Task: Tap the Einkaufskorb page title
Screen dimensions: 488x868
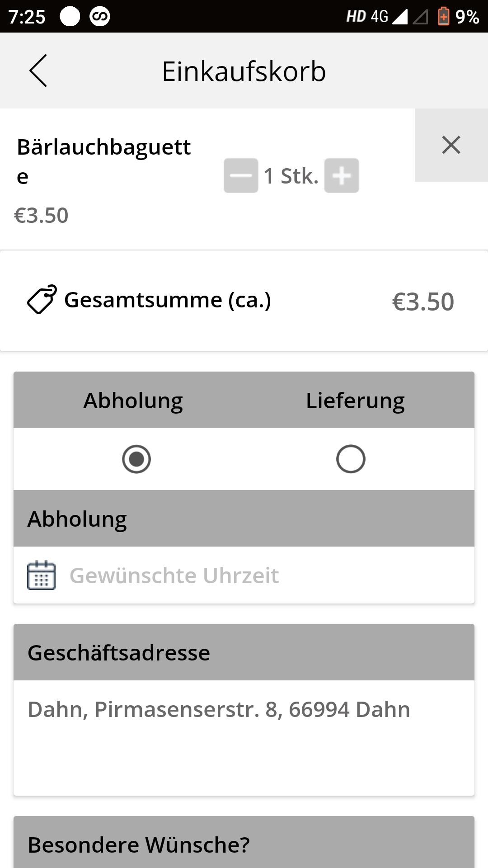Action: [244, 71]
